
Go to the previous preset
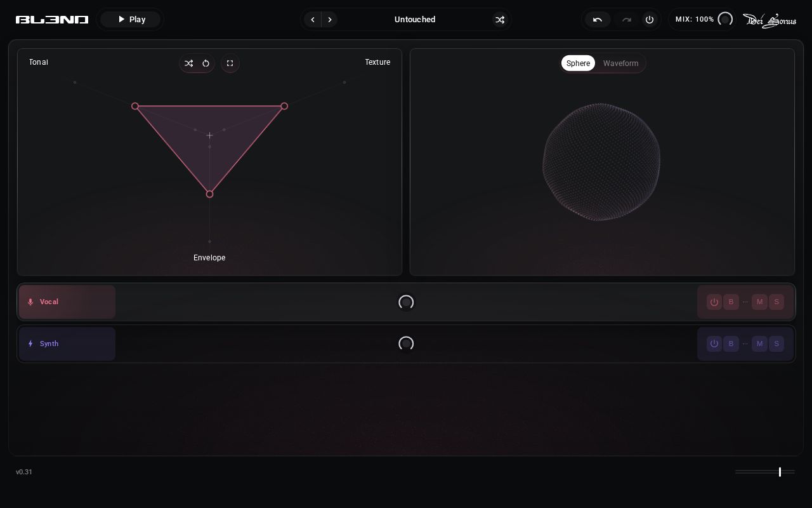(x=313, y=20)
